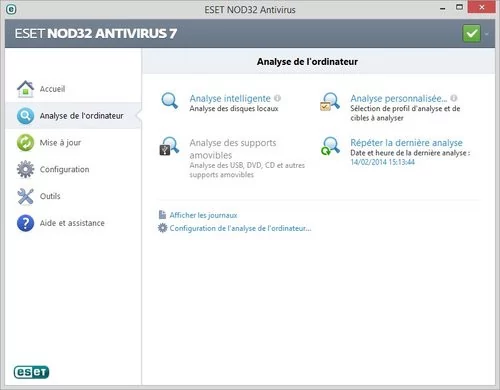This screenshot has height=390, width=500.
Task: Open the Outils section
Action: 50,196
